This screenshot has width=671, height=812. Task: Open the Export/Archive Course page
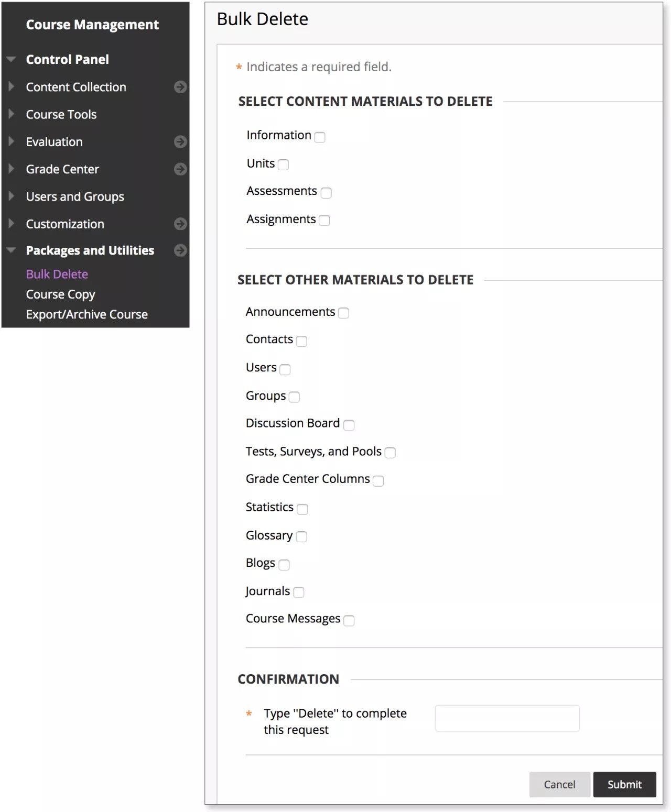click(86, 314)
